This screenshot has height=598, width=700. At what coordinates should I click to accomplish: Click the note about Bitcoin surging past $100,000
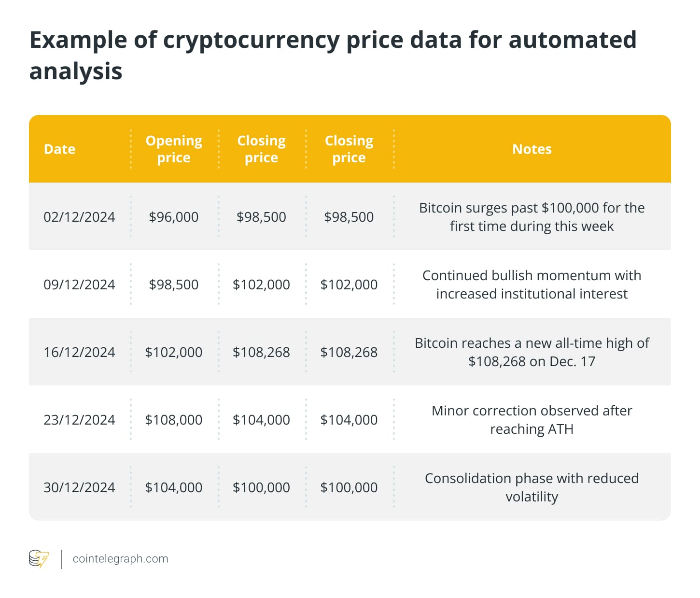click(x=532, y=217)
